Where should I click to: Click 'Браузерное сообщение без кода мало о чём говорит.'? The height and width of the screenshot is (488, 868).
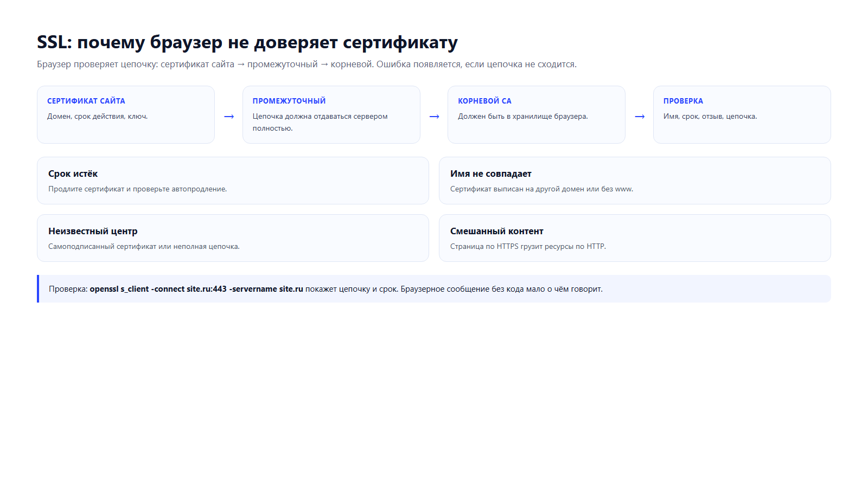[502, 289]
